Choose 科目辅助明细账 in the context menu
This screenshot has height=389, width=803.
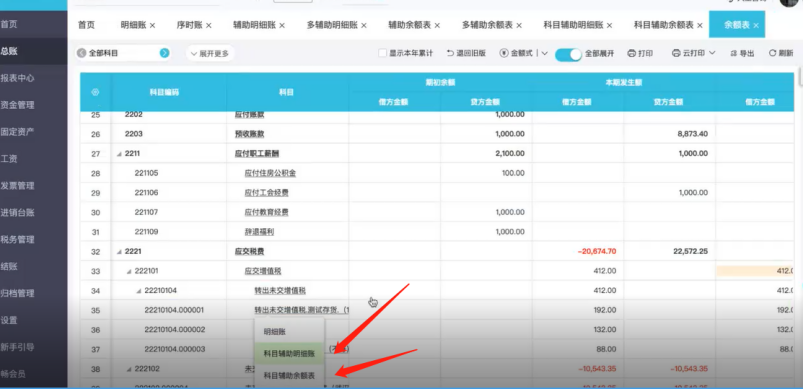[x=289, y=354]
